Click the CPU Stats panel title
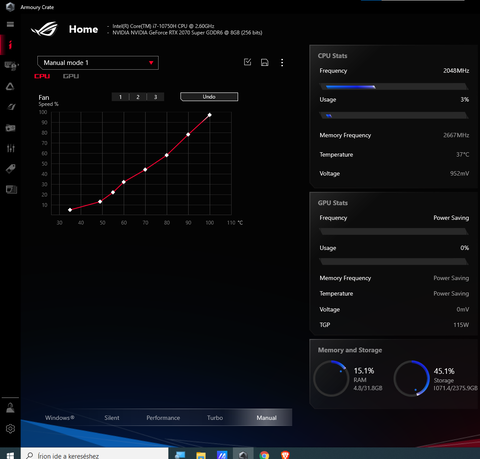Screen dimensions: 480x459 pos(333,56)
